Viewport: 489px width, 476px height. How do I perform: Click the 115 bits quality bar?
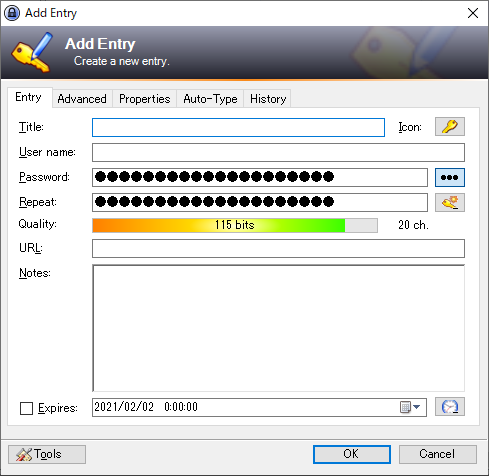pyautogui.click(x=235, y=225)
